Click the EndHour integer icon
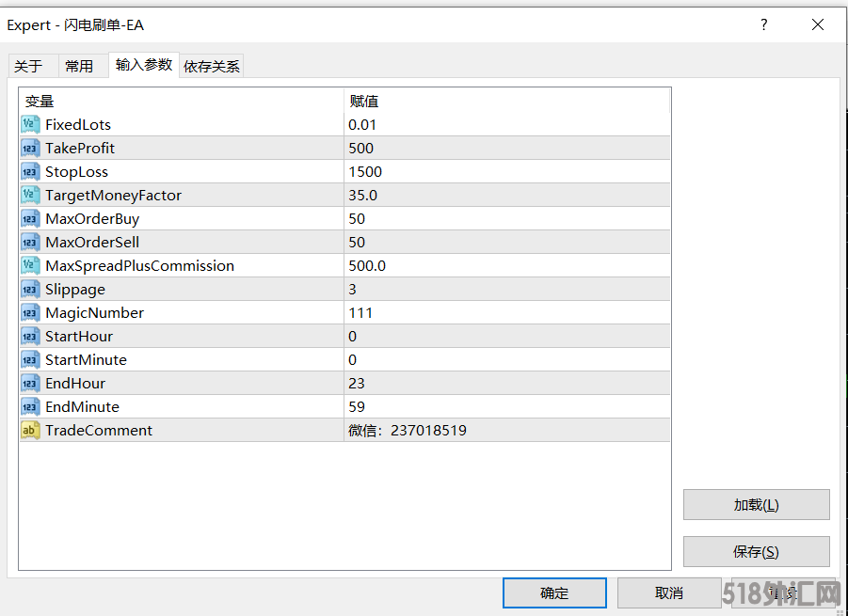Viewport: 848px width, 616px height. (x=30, y=383)
